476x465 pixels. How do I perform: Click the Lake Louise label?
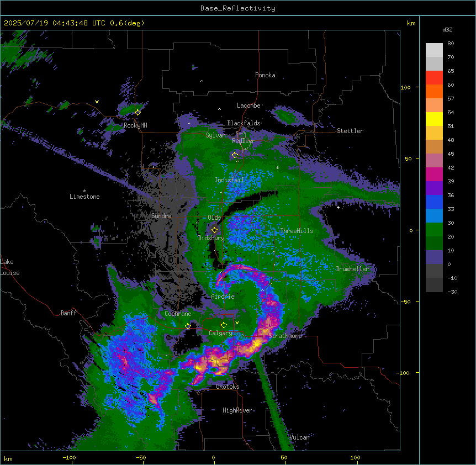pyautogui.click(x=10, y=267)
